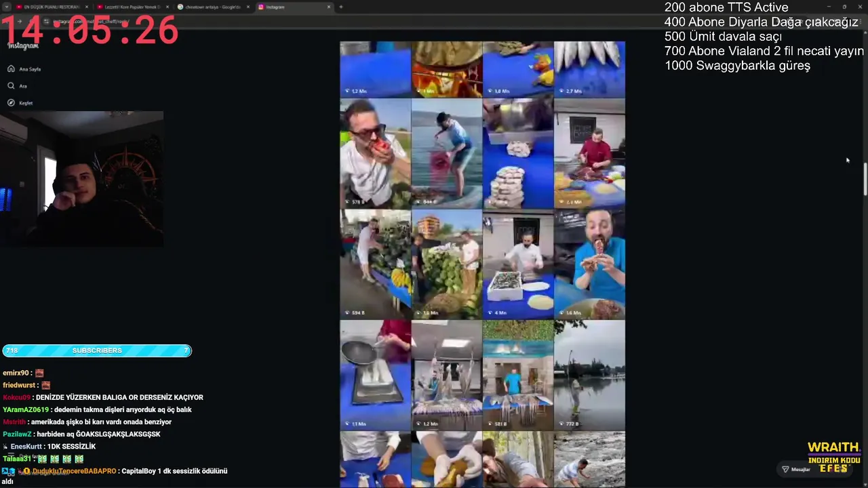Expand the tab search dropdown arrow
This screenshot has height=488, width=868.
point(6,7)
